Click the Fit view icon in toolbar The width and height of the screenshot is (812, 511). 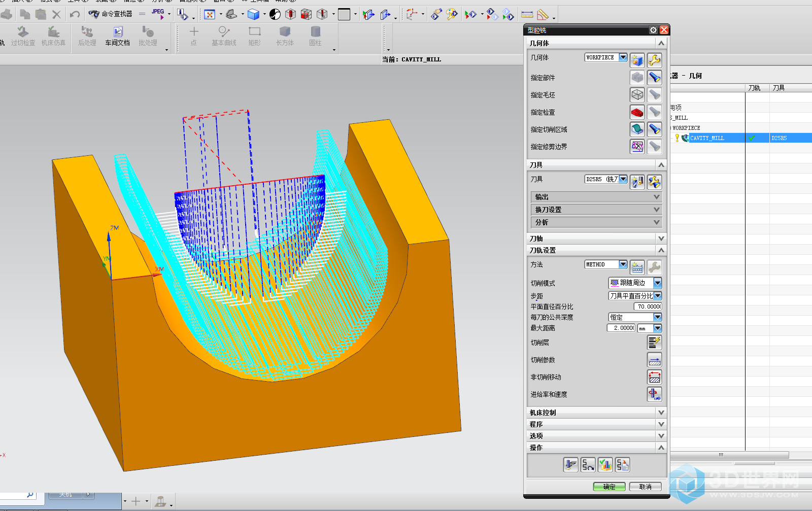[x=210, y=14]
